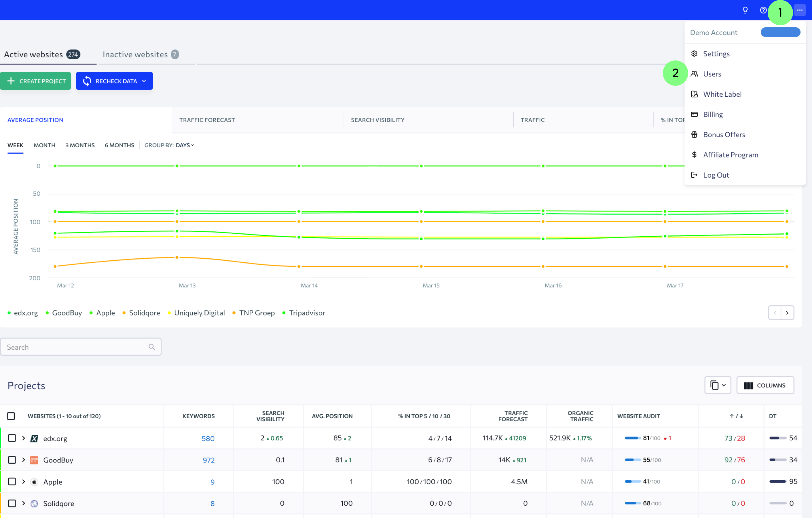Image resolution: width=812 pixels, height=518 pixels.
Task: Expand the Solidqore project row
Action: pyautogui.click(x=24, y=503)
